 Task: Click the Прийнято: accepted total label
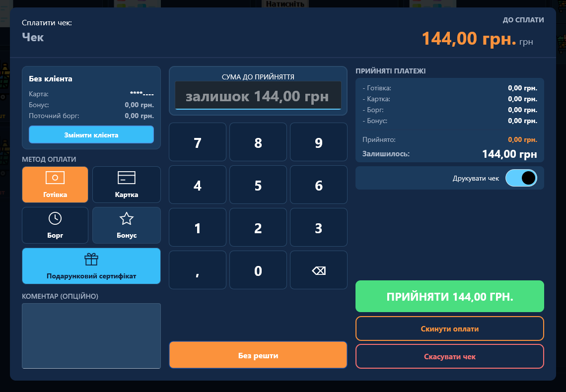tap(379, 139)
